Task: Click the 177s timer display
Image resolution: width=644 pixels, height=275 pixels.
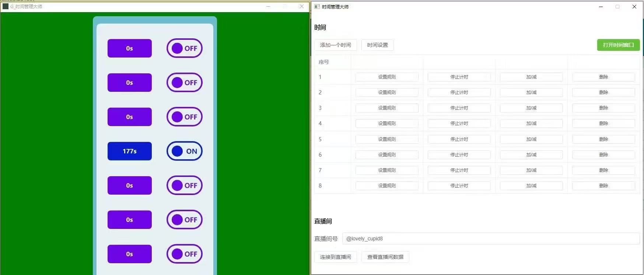Action: (130, 151)
